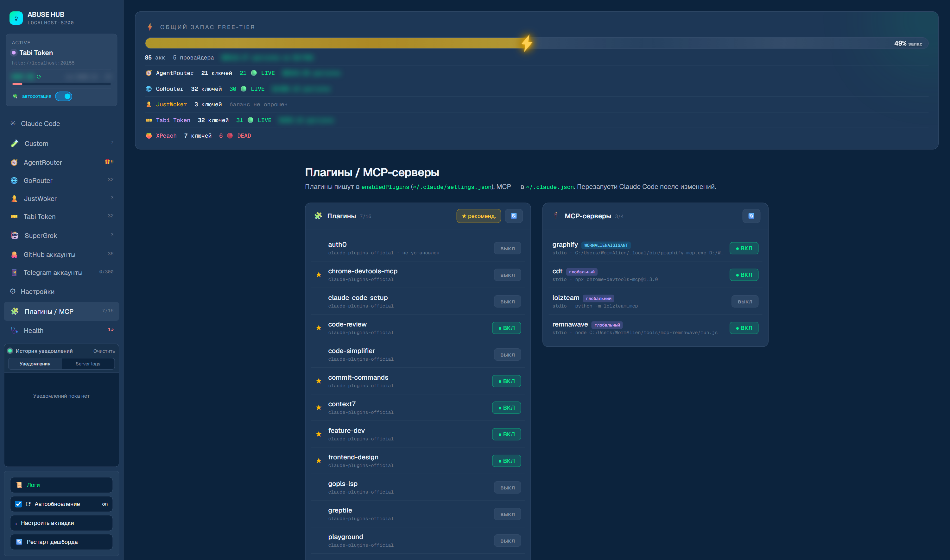Disable the code-review plugin toggle
Image resolution: width=950 pixels, height=560 pixels.
pos(506,328)
